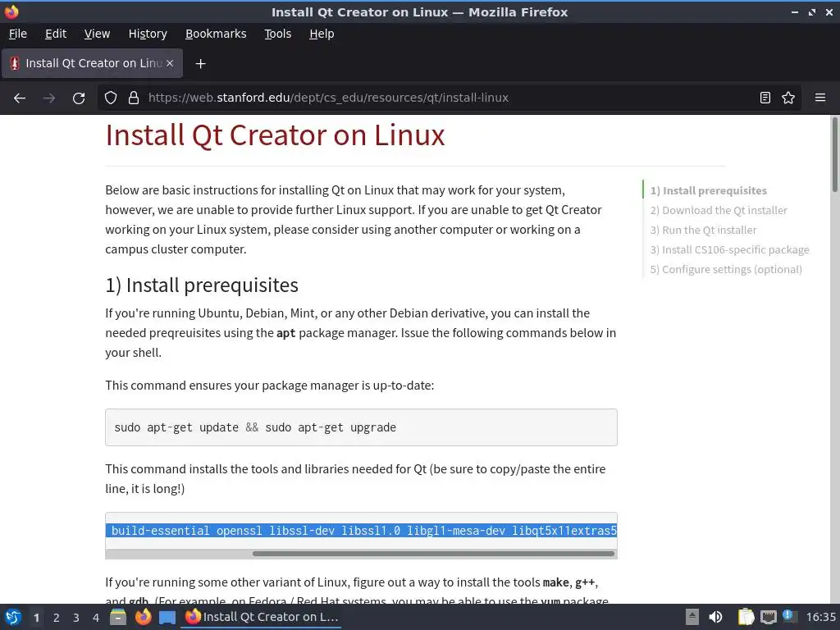840x630 pixels.
Task: Select the Install Qt Creator on Linux tab
Action: point(92,63)
